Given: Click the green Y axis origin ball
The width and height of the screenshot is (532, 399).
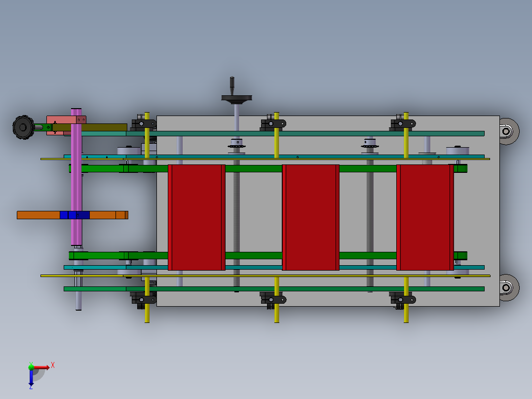Looking at the screenshot, I should tap(31, 367).
